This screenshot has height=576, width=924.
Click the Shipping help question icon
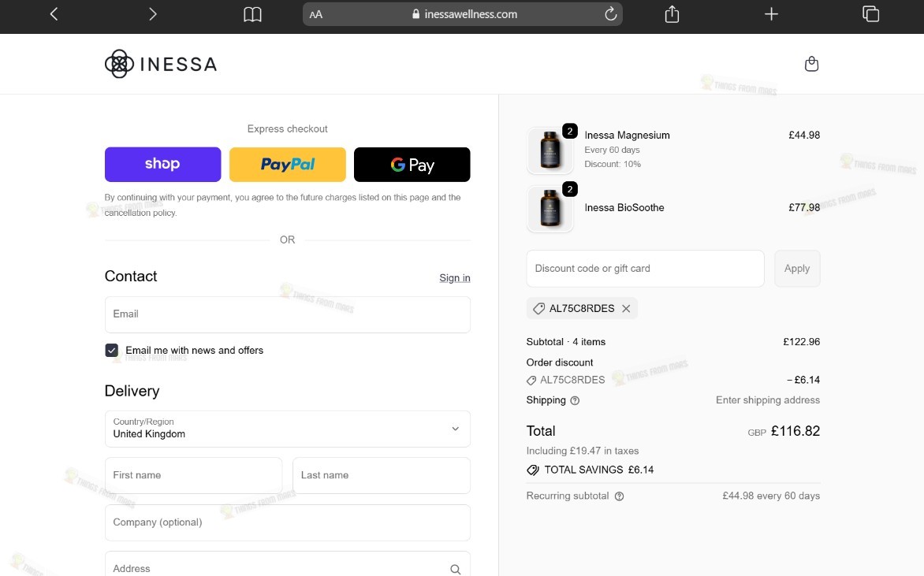coord(575,400)
